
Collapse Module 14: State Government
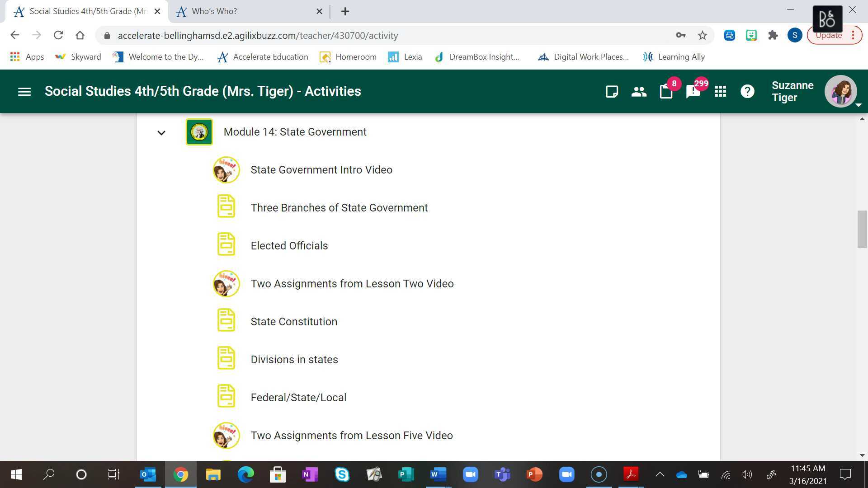click(161, 132)
